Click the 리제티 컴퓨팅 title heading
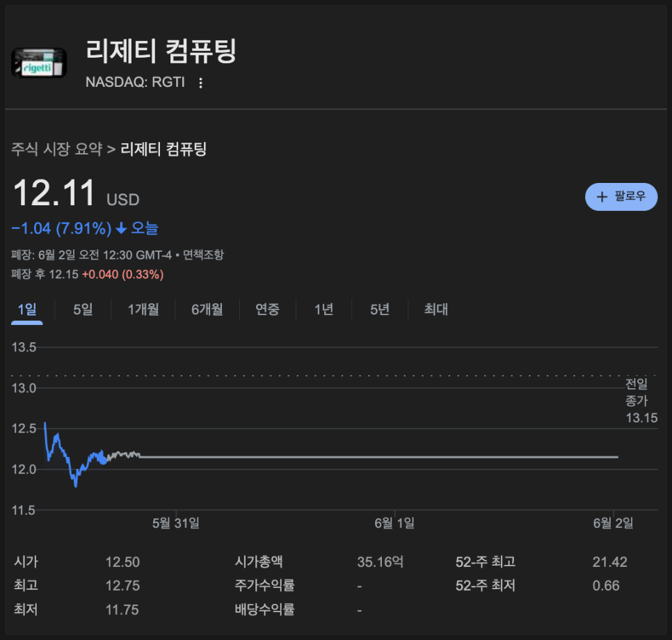The width and height of the screenshot is (672, 640). point(161,51)
